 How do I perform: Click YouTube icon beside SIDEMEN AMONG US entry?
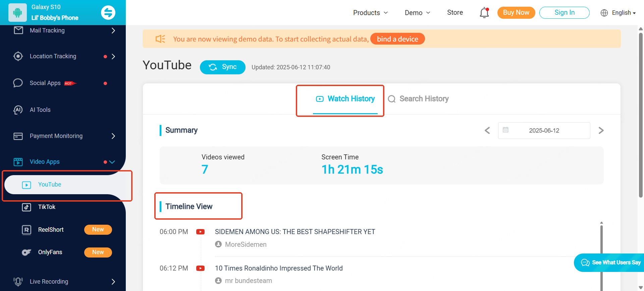click(x=201, y=232)
